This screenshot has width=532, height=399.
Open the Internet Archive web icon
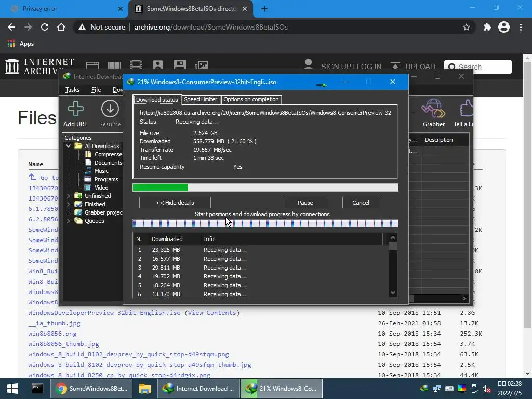pyautogui.click(x=92, y=65)
